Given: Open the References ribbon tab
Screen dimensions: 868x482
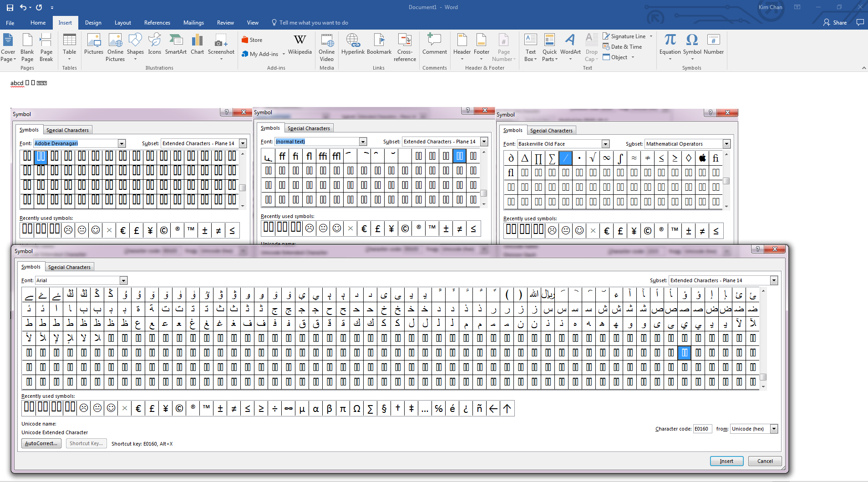Looking at the screenshot, I should pos(157,23).
